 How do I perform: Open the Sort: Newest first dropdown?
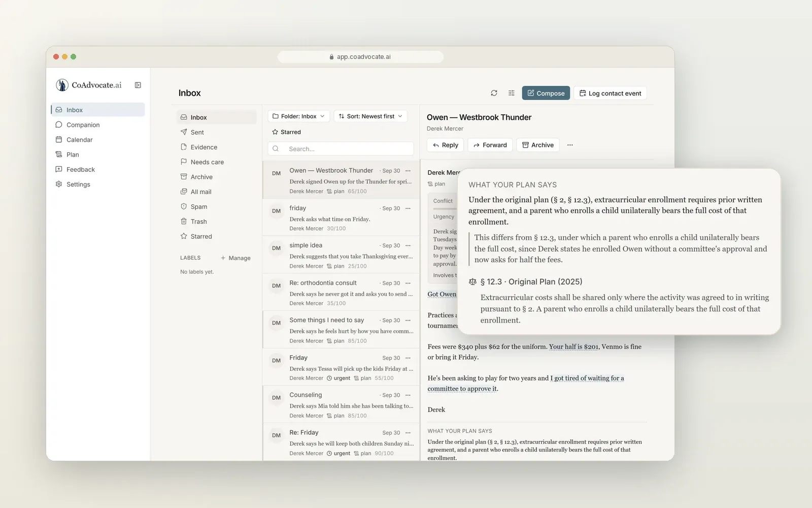pyautogui.click(x=371, y=116)
